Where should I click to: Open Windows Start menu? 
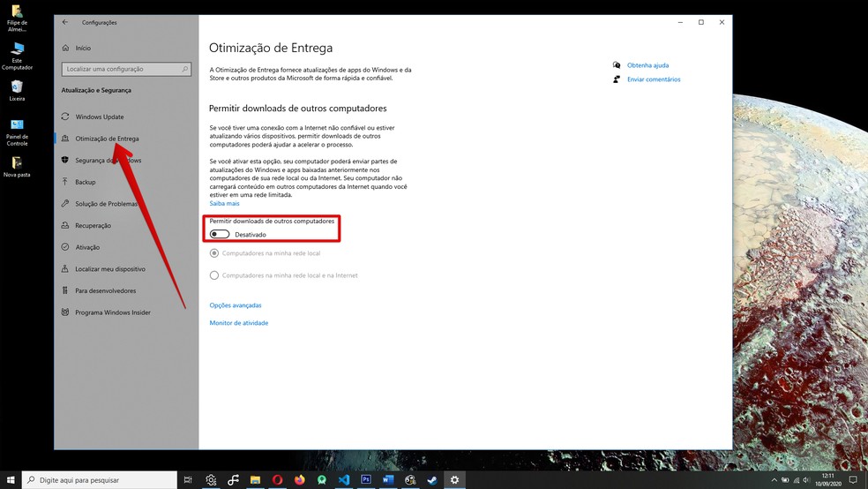point(11,479)
